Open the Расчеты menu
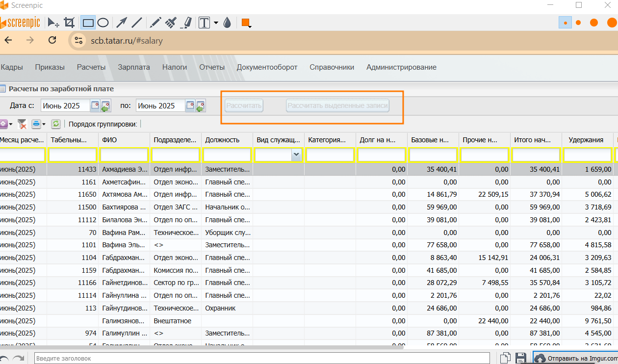 (91, 67)
